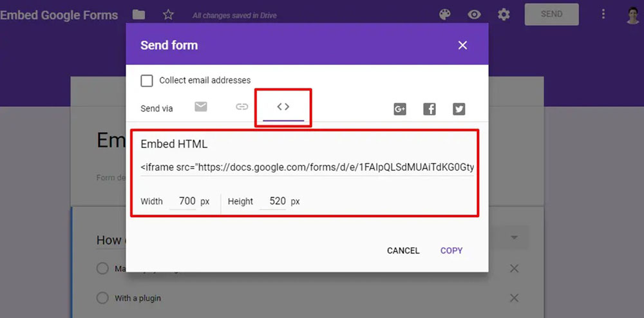The image size is (644, 318).
Task: Open the color palette theme customizer
Action: pos(444,14)
